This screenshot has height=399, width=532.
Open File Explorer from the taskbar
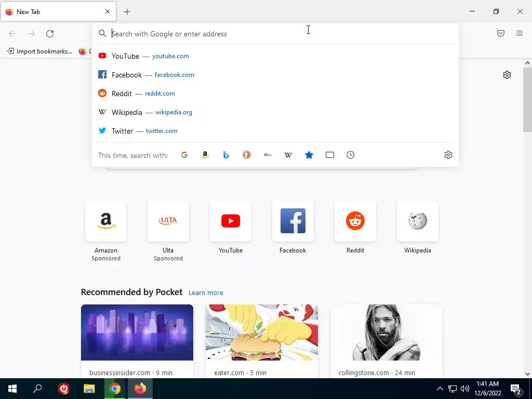tap(89, 389)
